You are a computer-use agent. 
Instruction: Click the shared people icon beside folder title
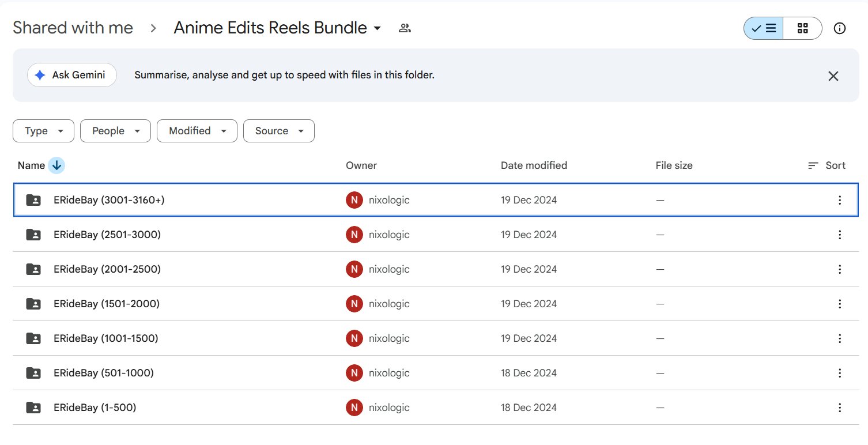(x=405, y=28)
